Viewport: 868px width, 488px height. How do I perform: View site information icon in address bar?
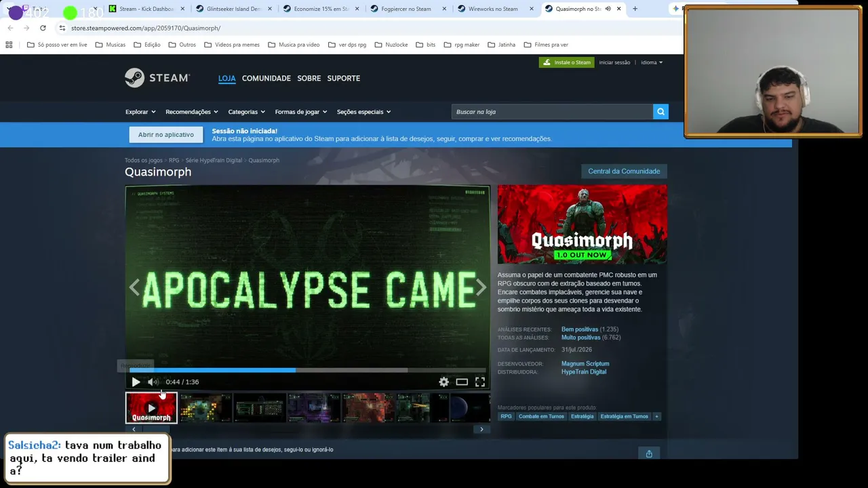[62, 28]
